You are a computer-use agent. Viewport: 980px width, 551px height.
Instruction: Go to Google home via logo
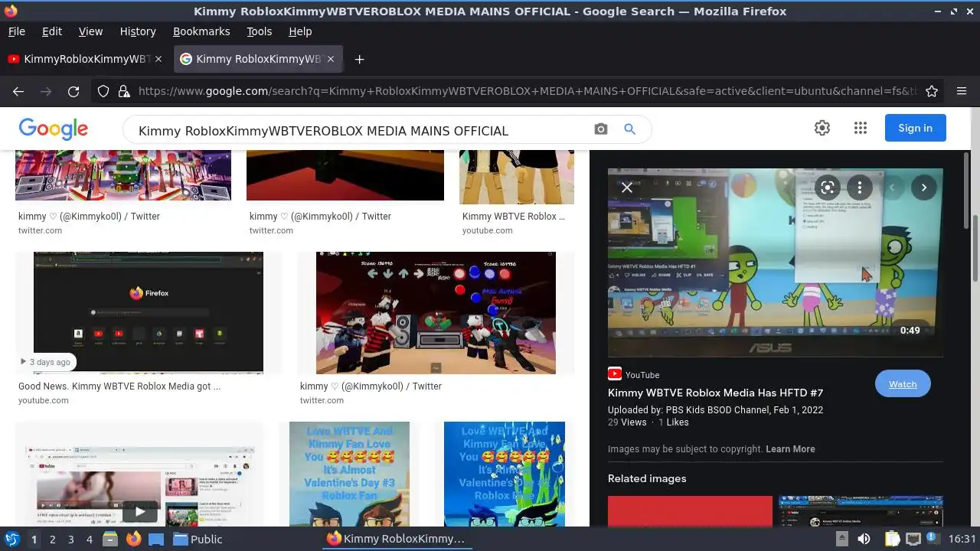tap(54, 129)
